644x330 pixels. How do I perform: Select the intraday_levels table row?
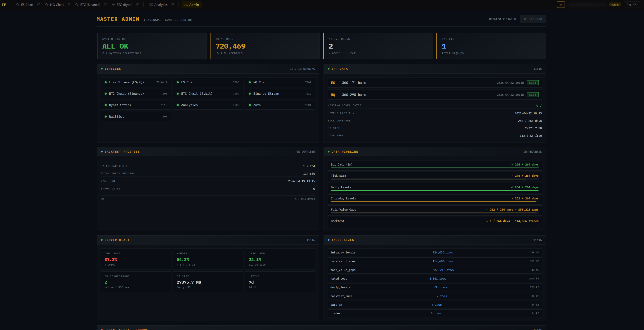click(434, 252)
